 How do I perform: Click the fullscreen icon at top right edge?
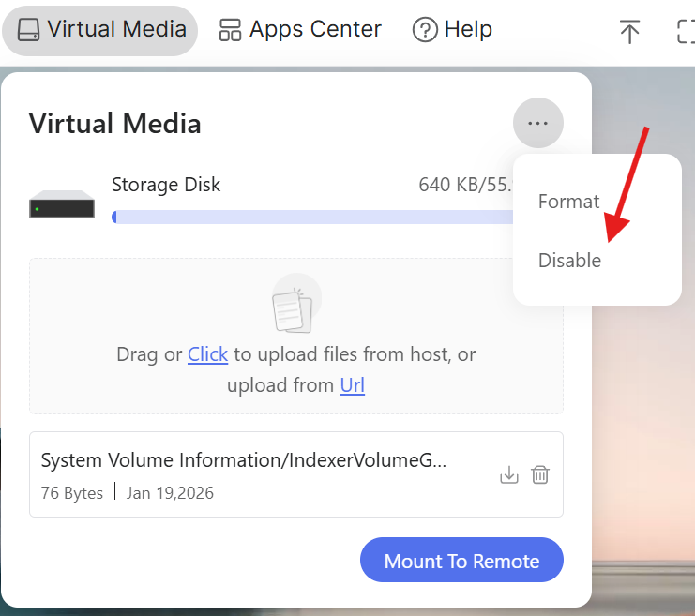[x=686, y=31]
